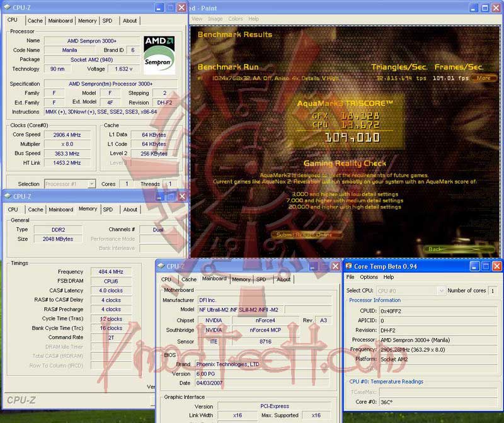This screenshot has width=504, height=423.
Task: Close the Memory CPU-Z window
Action: pyautogui.click(x=182, y=196)
